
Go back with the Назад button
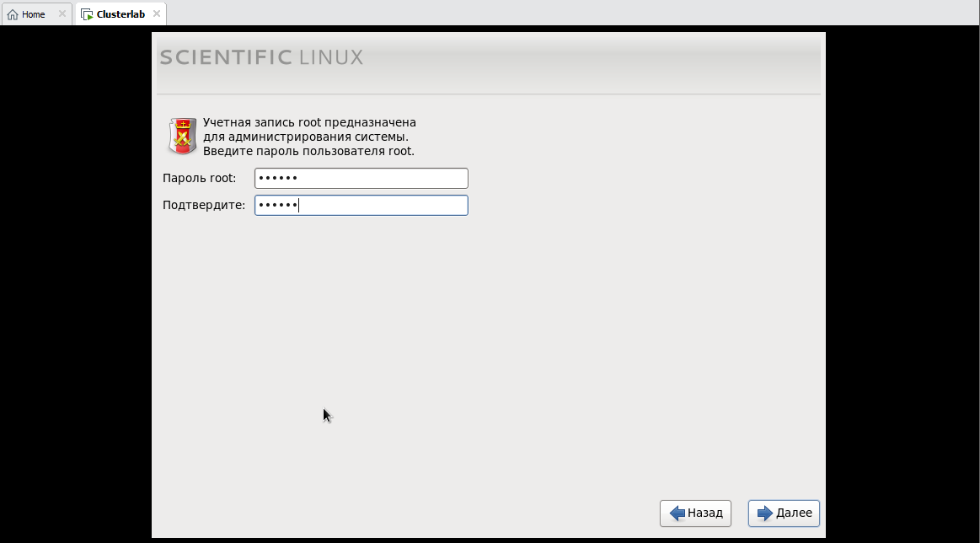[695, 513]
